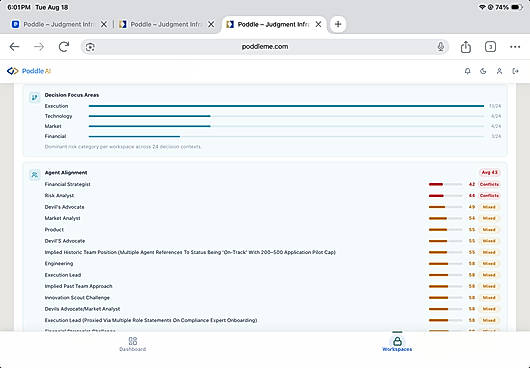Reload the poddleme.com page
Screen dimensions: 530x368
tap(64, 47)
